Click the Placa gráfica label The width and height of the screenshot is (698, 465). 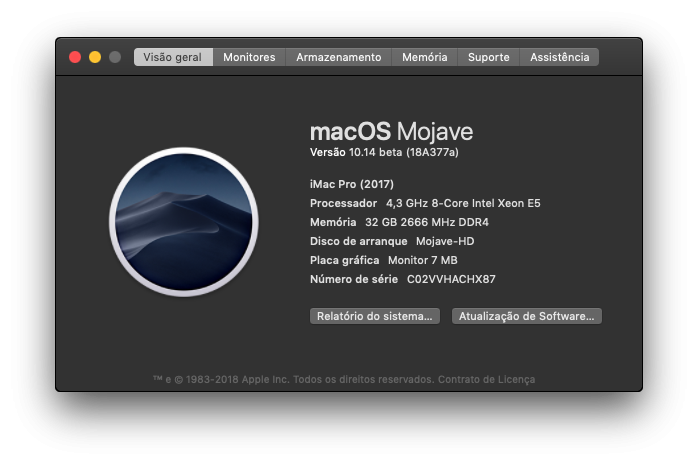pyautogui.click(x=345, y=260)
